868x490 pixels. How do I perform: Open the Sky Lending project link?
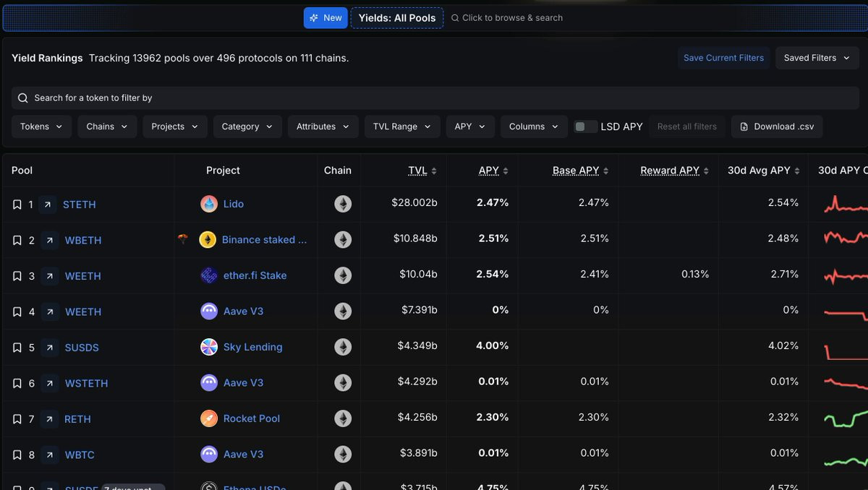253,347
